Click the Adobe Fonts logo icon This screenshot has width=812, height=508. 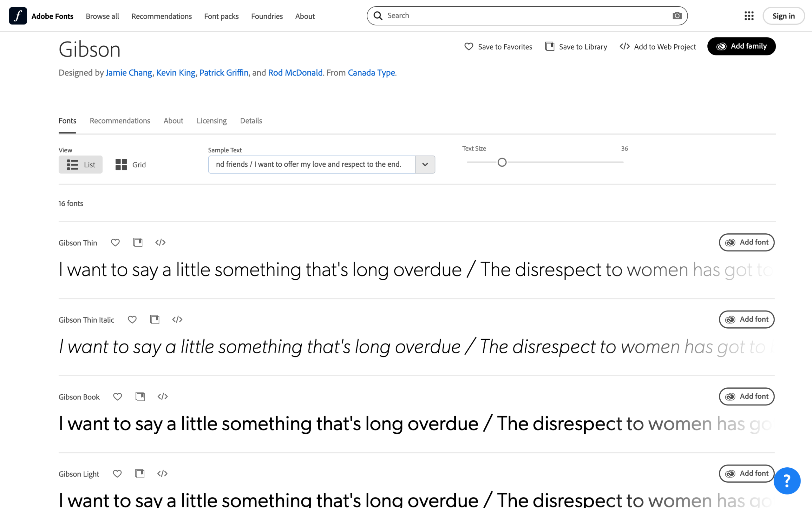tap(18, 16)
